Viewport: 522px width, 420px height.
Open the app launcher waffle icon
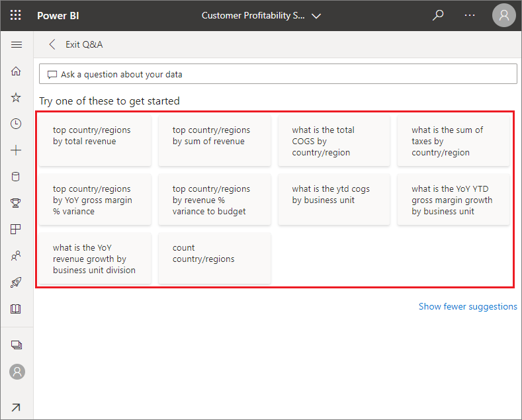(16, 15)
